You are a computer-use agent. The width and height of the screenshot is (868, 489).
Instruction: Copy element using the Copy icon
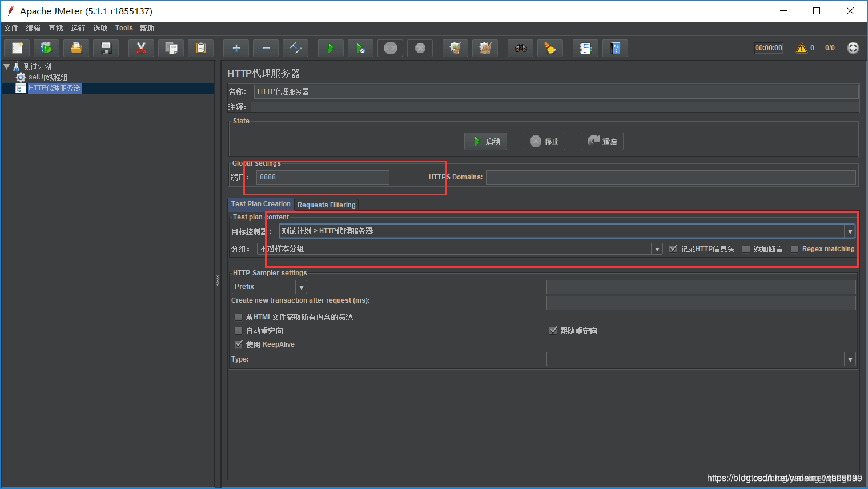coord(171,48)
